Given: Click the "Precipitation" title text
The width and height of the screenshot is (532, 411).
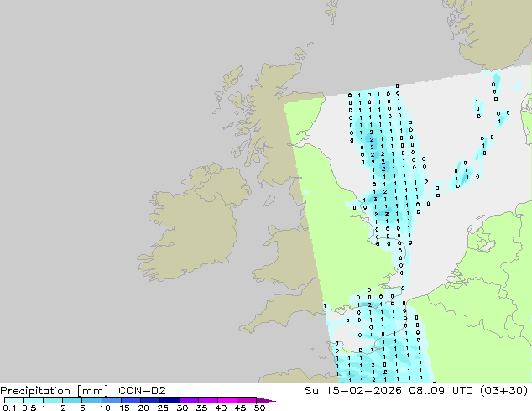Looking at the screenshot, I should pos(35,391).
